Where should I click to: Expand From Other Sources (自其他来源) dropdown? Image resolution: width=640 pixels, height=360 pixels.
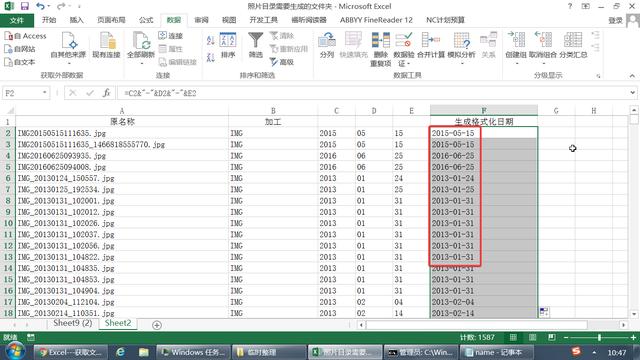pyautogui.click(x=69, y=63)
